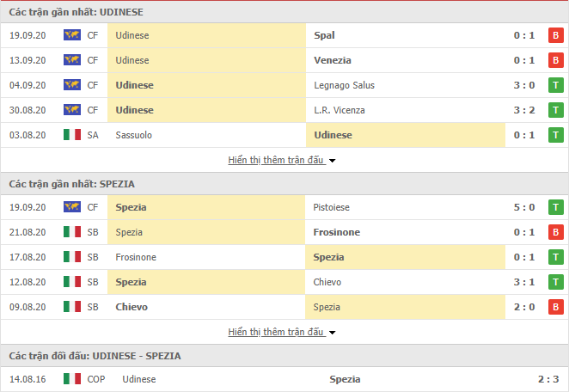The image size is (569, 392).
Task: Select date 14.08.16 head-to-head match
Action: 28,379
